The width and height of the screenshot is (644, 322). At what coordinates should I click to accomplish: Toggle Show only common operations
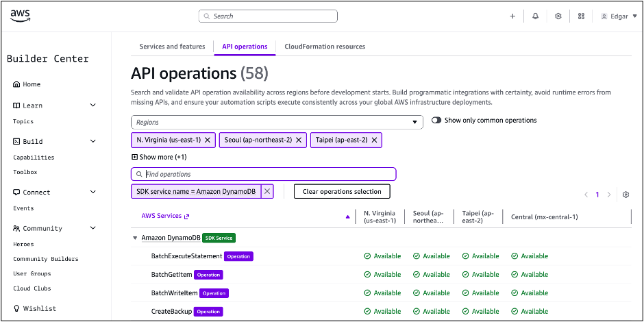pos(436,121)
